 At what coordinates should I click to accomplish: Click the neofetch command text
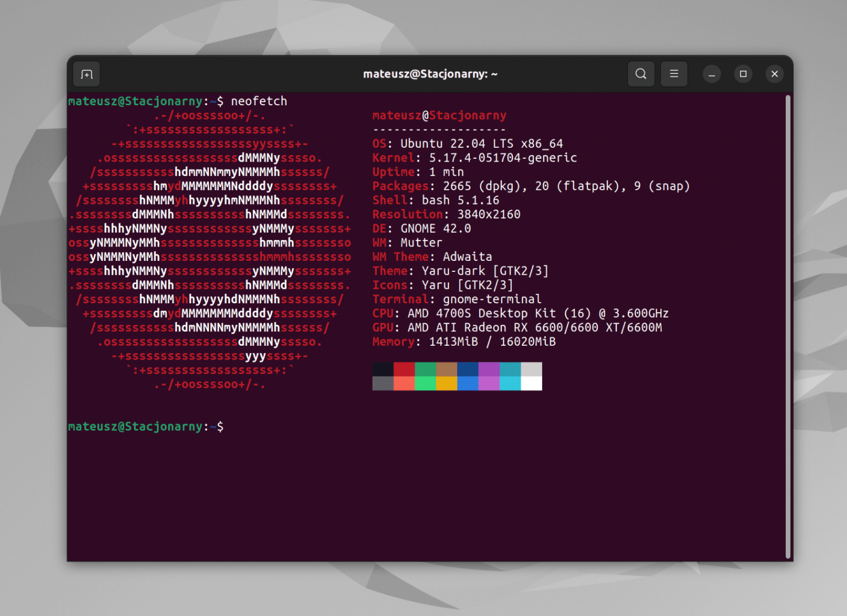pos(259,101)
